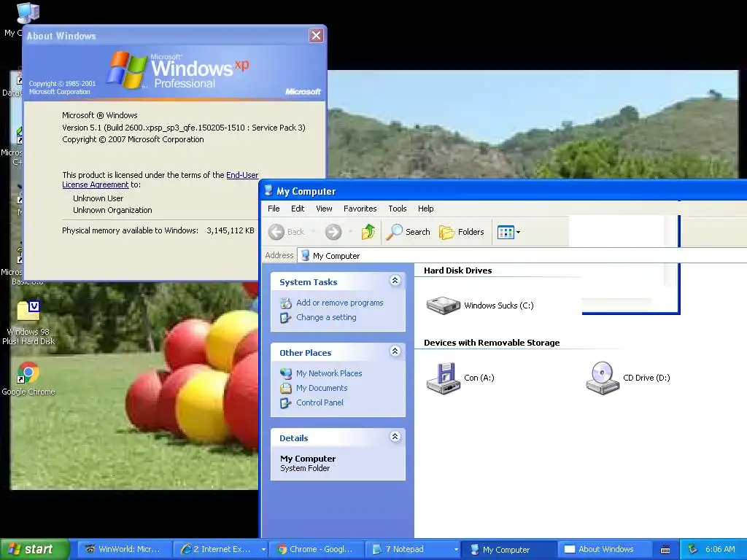Open the View menu
Image resolution: width=747 pixels, height=560 pixels.
coord(324,209)
